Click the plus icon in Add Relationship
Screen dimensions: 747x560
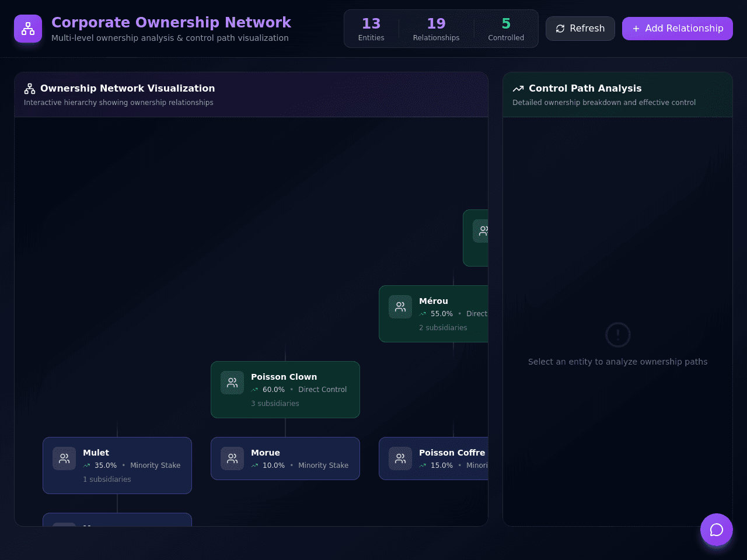pos(636,29)
